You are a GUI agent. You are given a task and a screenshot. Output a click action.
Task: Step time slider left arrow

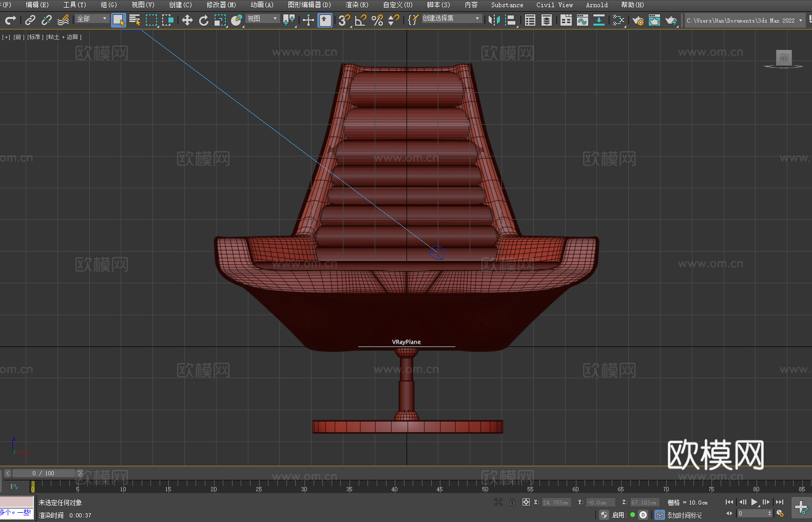click(7, 473)
